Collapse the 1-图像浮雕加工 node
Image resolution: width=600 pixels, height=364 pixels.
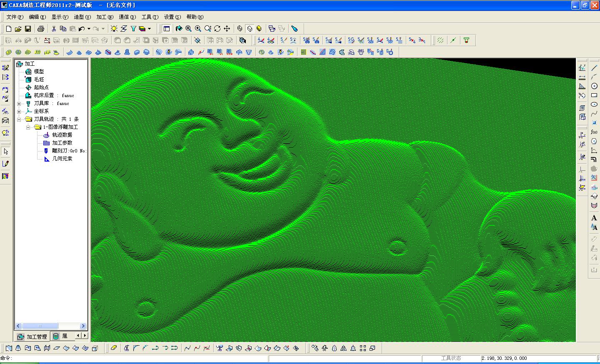pos(28,127)
